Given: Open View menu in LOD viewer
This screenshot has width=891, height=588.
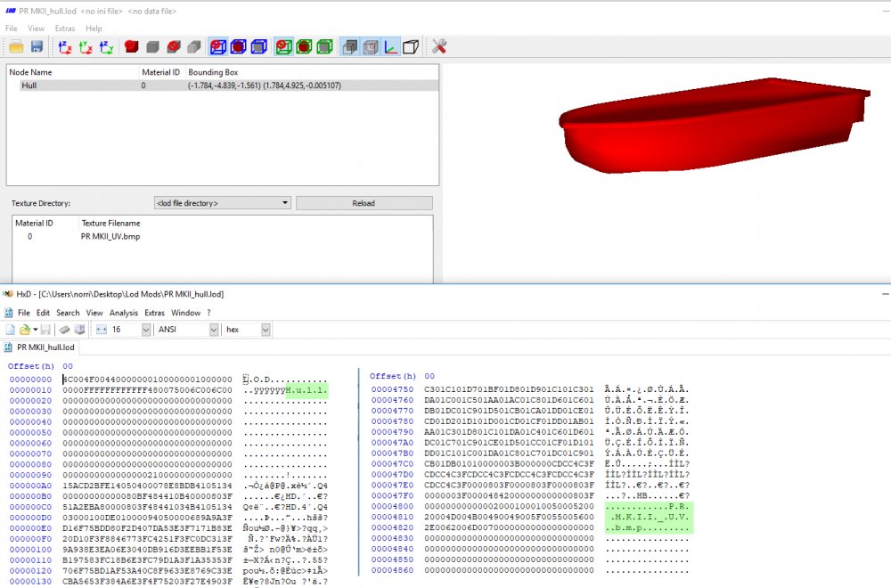Looking at the screenshot, I should (36, 28).
